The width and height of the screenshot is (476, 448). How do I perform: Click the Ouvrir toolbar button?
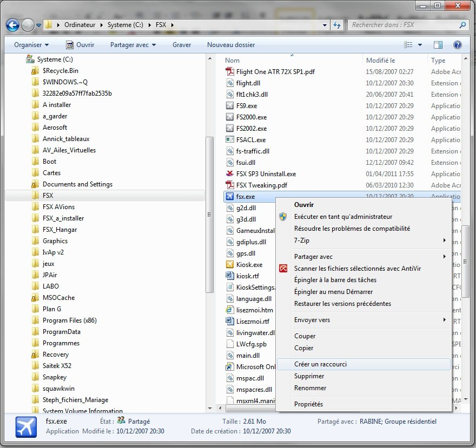point(80,45)
